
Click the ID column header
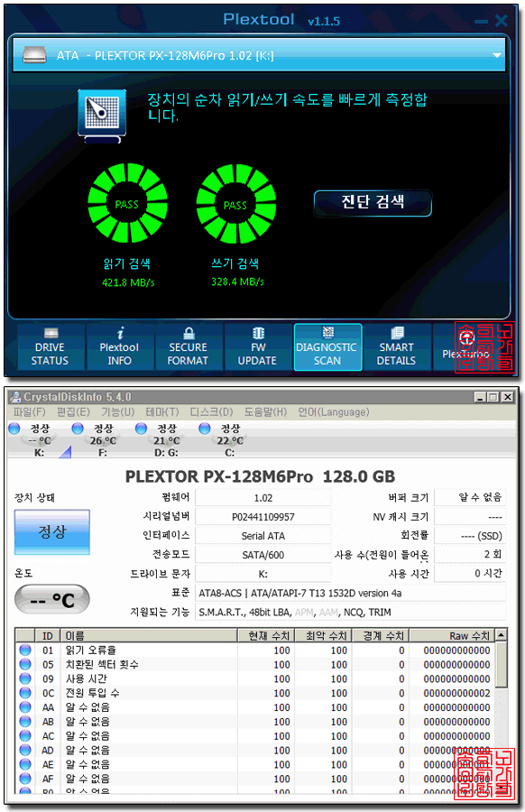[x=48, y=635]
